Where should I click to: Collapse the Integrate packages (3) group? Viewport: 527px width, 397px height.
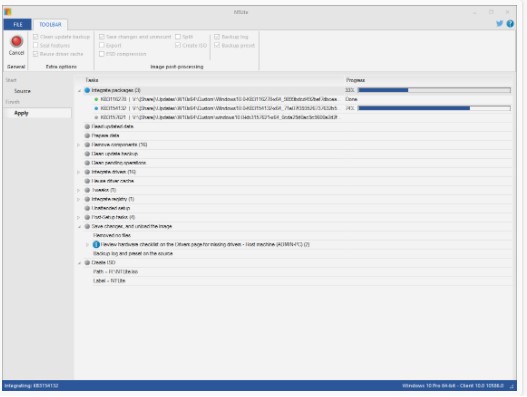click(x=79, y=90)
